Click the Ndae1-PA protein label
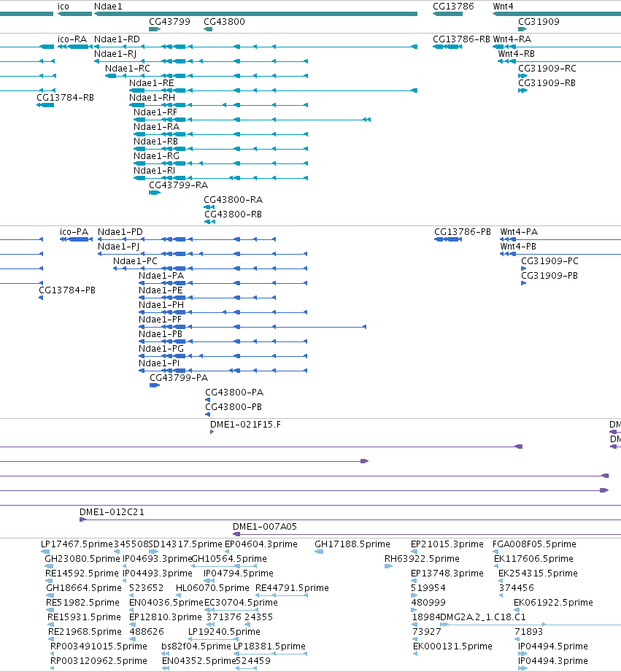The image size is (621, 672). [161, 275]
